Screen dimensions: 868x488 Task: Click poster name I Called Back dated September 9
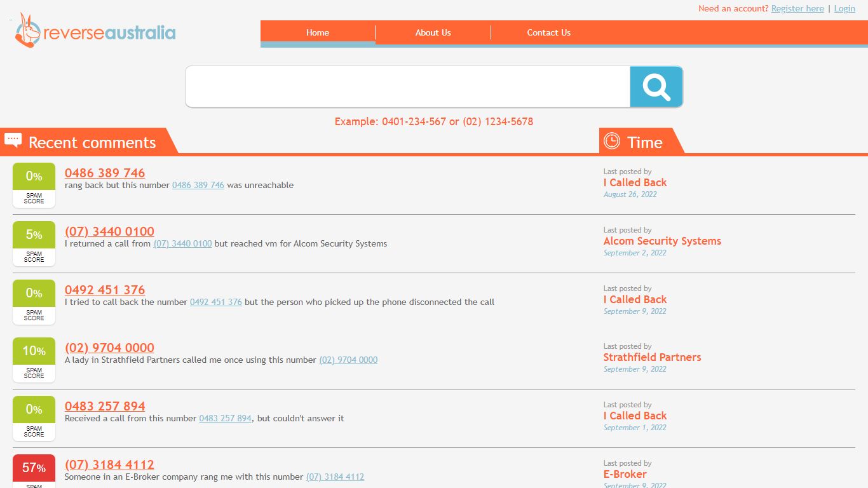point(635,299)
